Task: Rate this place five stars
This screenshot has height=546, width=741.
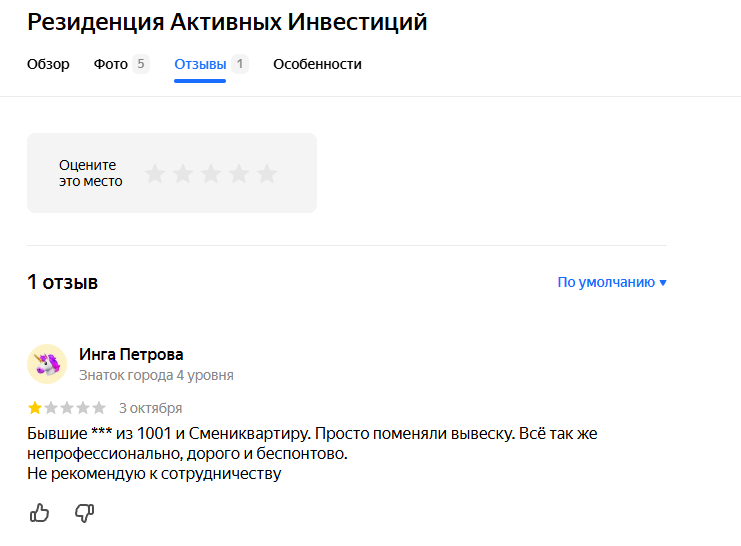Action: [x=266, y=174]
